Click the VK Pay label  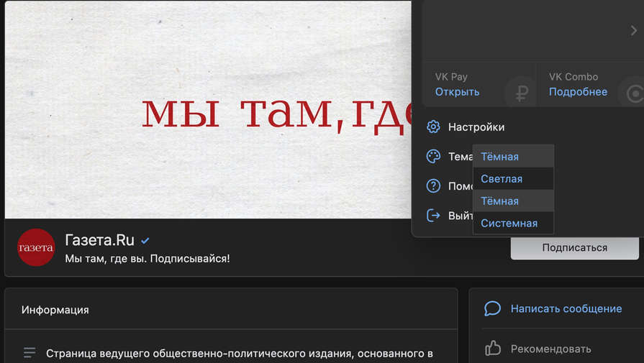click(x=451, y=77)
